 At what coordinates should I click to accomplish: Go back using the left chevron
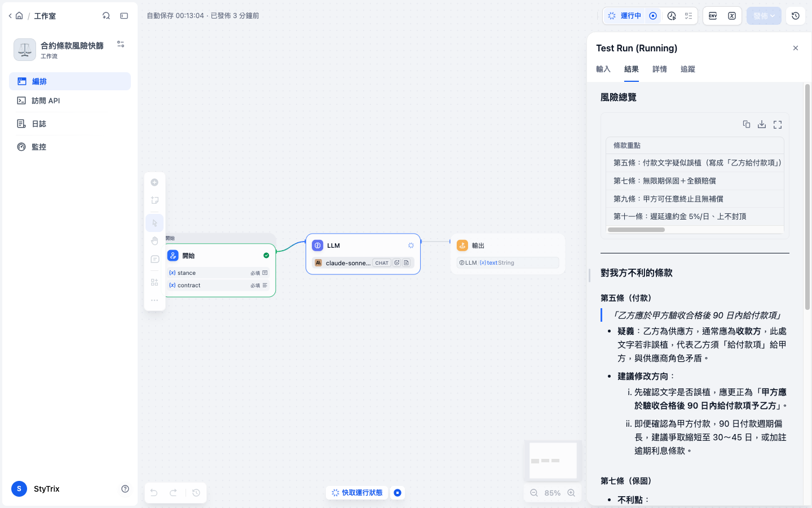point(10,16)
